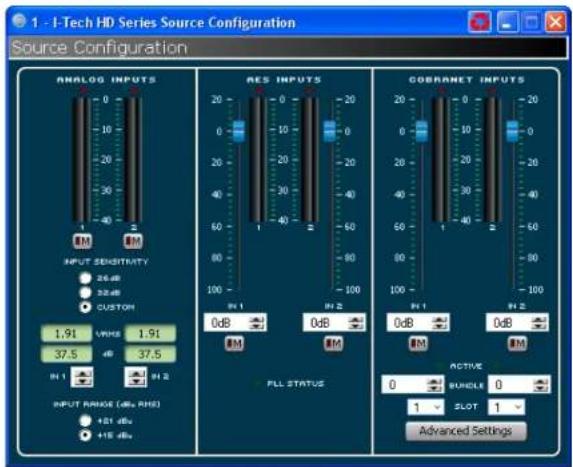
Task: Select +21 dBu input range
Action: pyautogui.click(x=86, y=421)
